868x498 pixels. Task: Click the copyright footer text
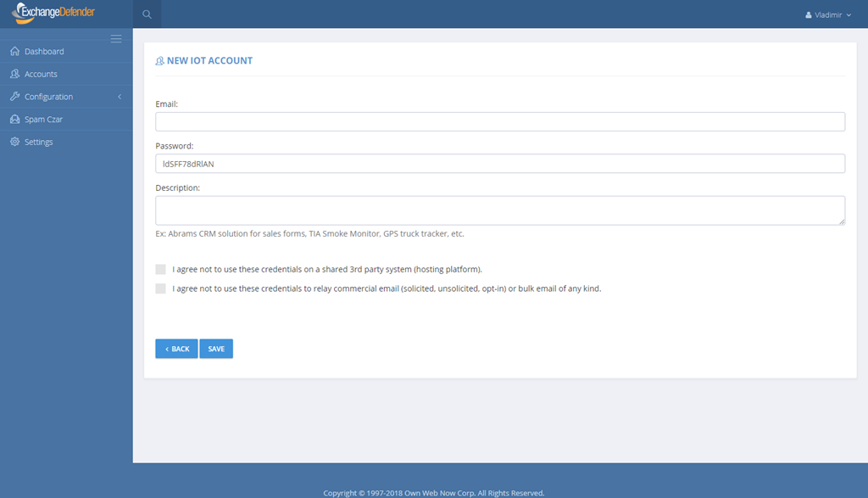(x=434, y=493)
